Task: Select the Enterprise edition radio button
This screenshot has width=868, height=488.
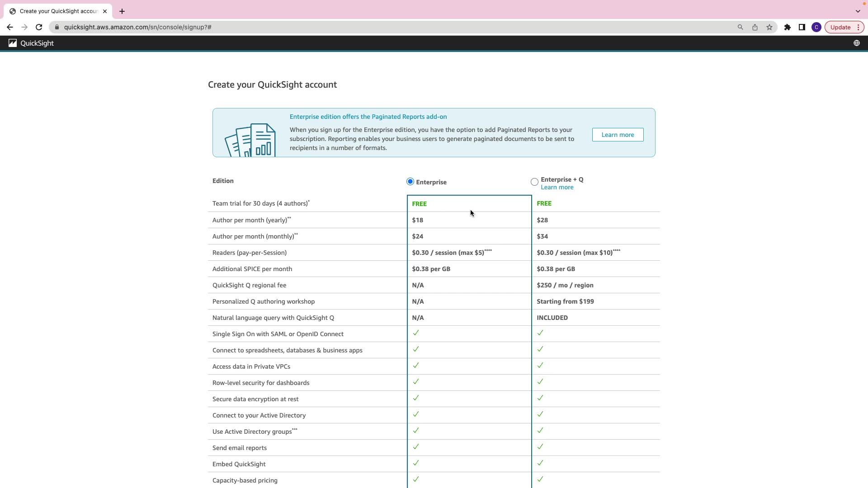Action: tap(410, 182)
